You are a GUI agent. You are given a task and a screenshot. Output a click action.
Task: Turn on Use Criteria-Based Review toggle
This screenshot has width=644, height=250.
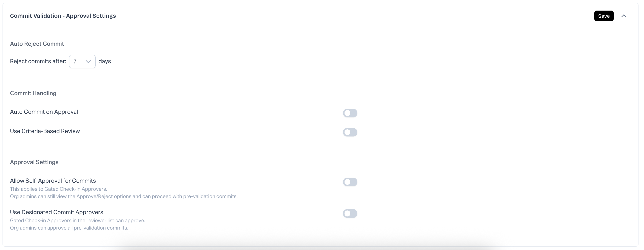tap(350, 132)
